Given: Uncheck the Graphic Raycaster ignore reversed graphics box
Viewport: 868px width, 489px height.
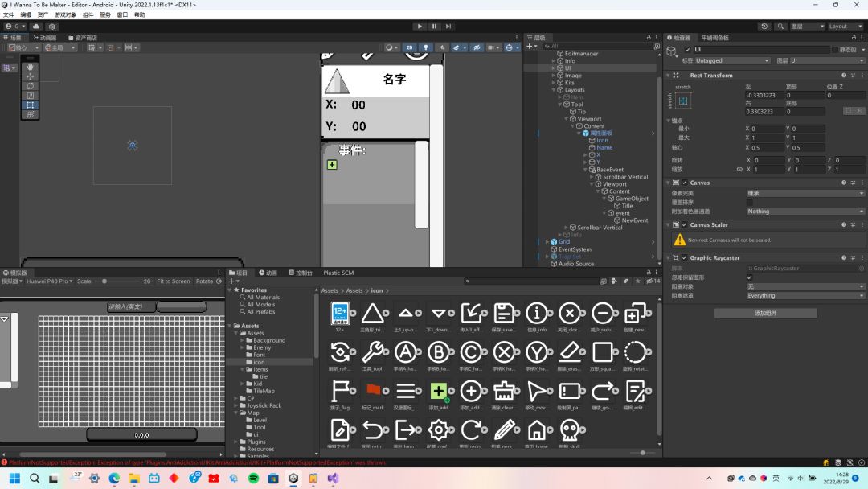Looking at the screenshot, I should [x=749, y=277].
